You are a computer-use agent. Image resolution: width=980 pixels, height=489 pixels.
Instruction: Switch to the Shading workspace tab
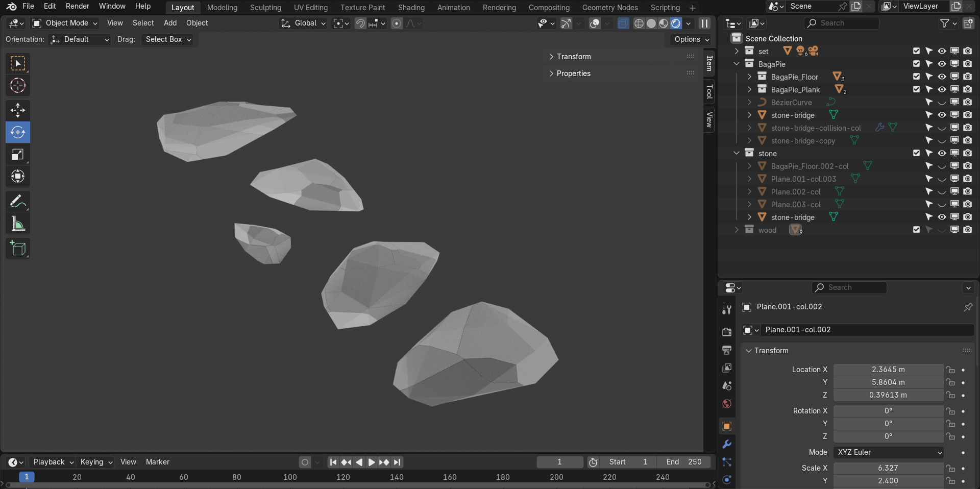(411, 8)
